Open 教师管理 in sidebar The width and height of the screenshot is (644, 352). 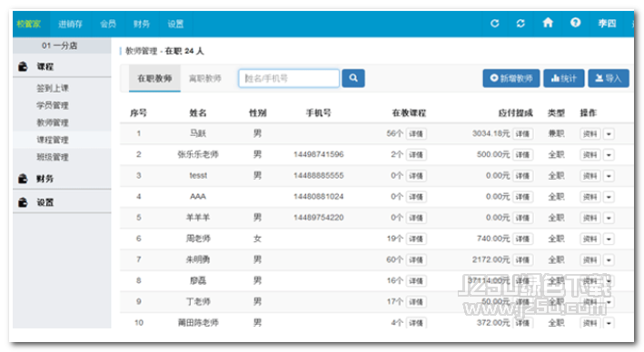[53, 122]
